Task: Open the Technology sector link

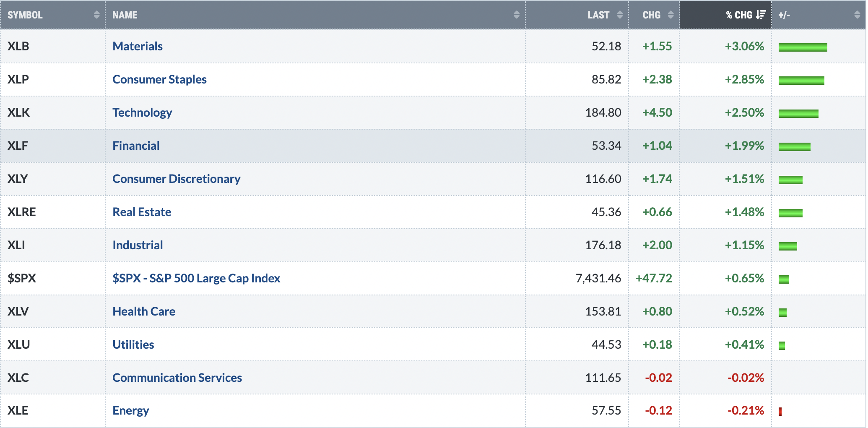Action: (x=142, y=112)
